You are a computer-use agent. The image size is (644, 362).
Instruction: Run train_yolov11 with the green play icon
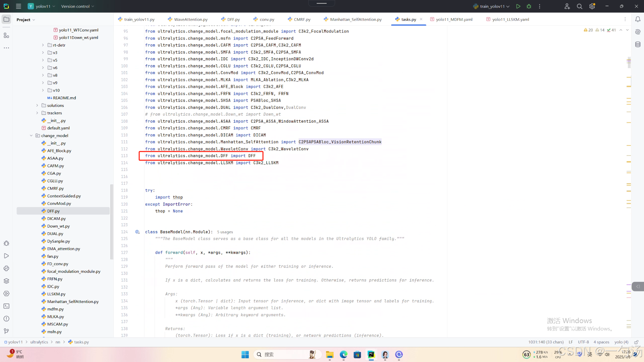point(518,6)
